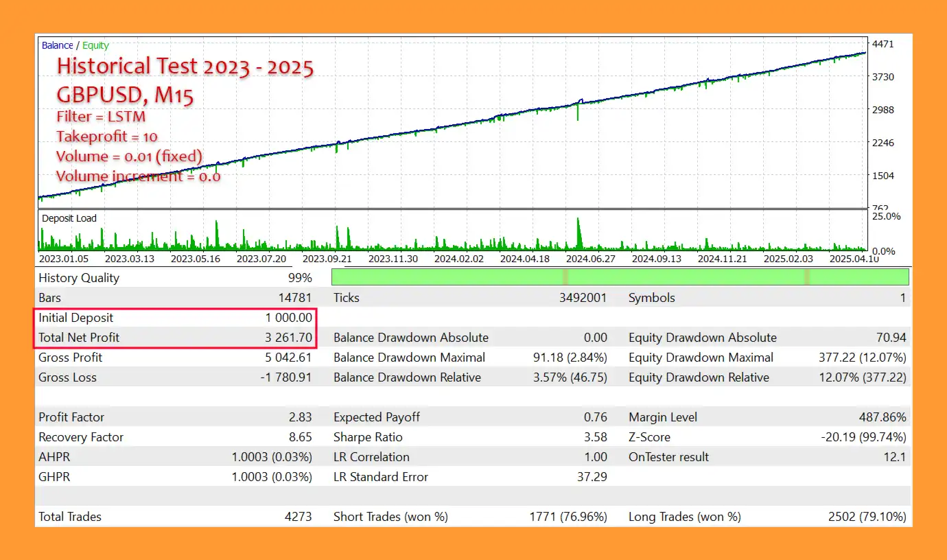The width and height of the screenshot is (947, 560).
Task: Click the Deposit Load panel label
Action: point(69,218)
